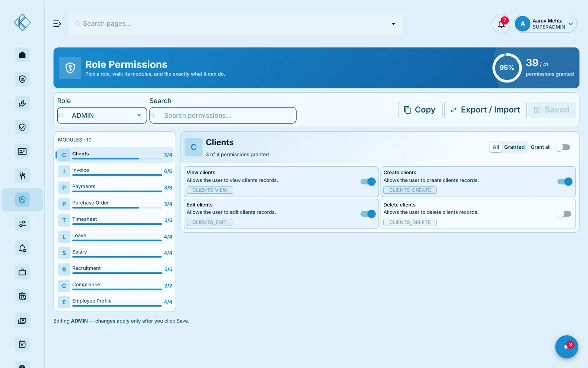
Task: Click the CLIENTS_CREATE permission tag
Action: [410, 190]
